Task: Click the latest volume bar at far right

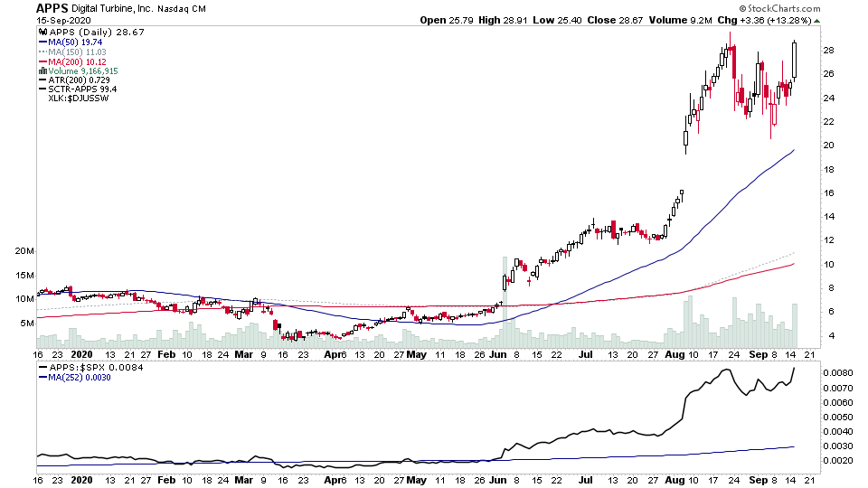Action: tap(795, 326)
